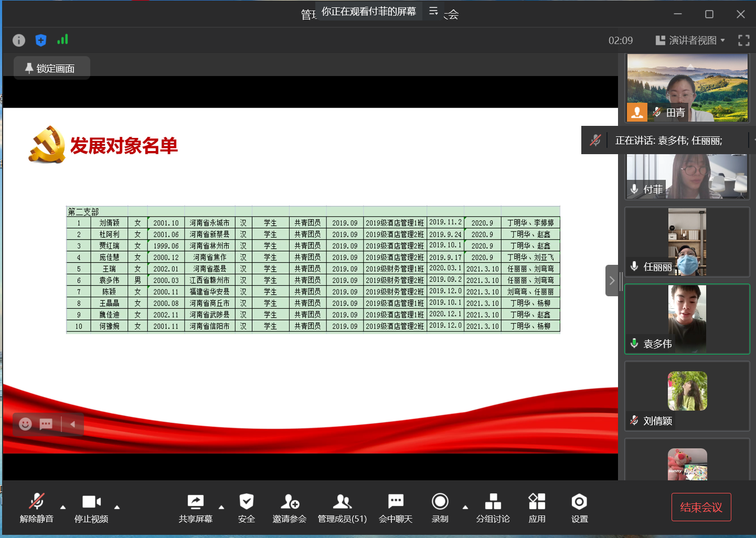Unmute the microphone (解除静音)
This screenshot has width=756, height=538.
pyautogui.click(x=36, y=507)
